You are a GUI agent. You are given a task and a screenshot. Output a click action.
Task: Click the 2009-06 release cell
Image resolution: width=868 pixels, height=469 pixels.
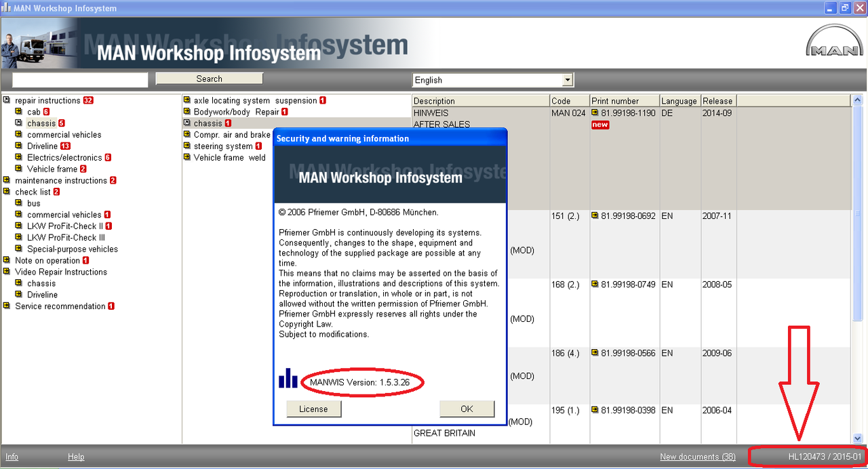coord(717,353)
